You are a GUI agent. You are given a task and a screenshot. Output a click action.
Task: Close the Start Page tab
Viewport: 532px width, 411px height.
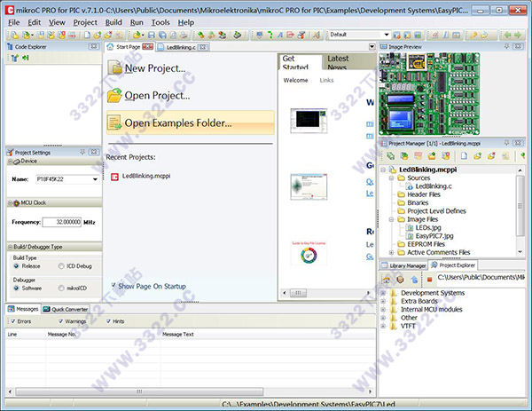click(147, 46)
